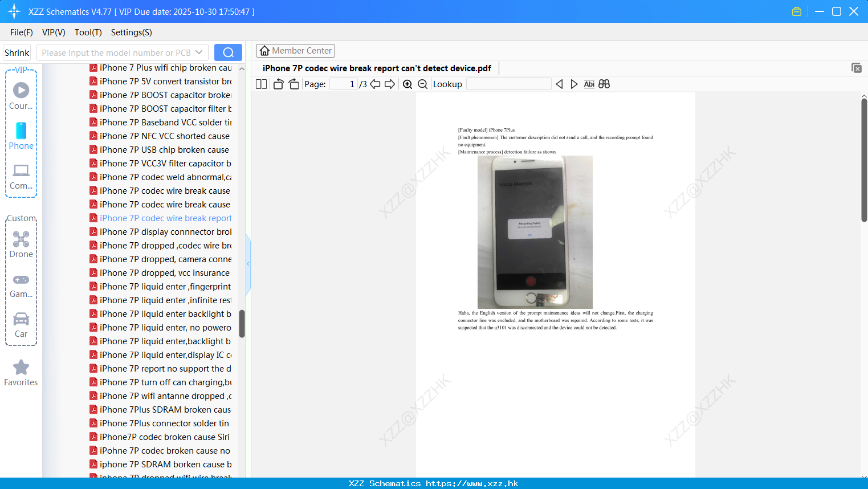Select highlighted codec wire break report file
Viewport: 868px width, 489px height.
161,218
